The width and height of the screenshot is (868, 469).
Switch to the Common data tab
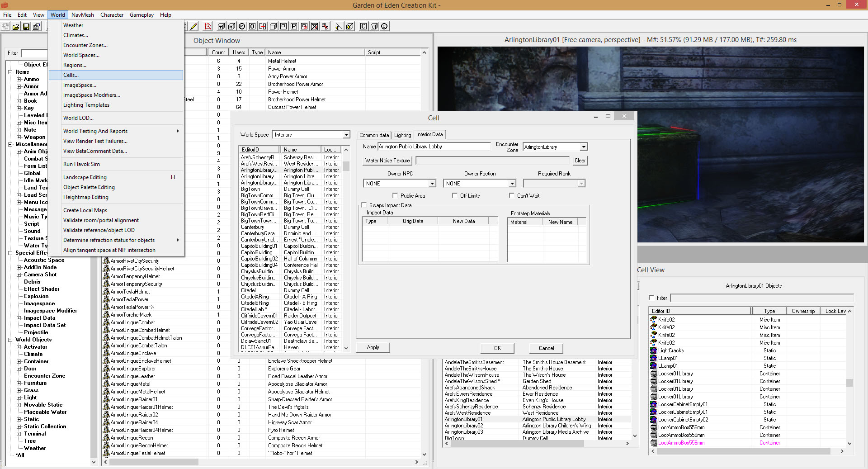click(374, 135)
